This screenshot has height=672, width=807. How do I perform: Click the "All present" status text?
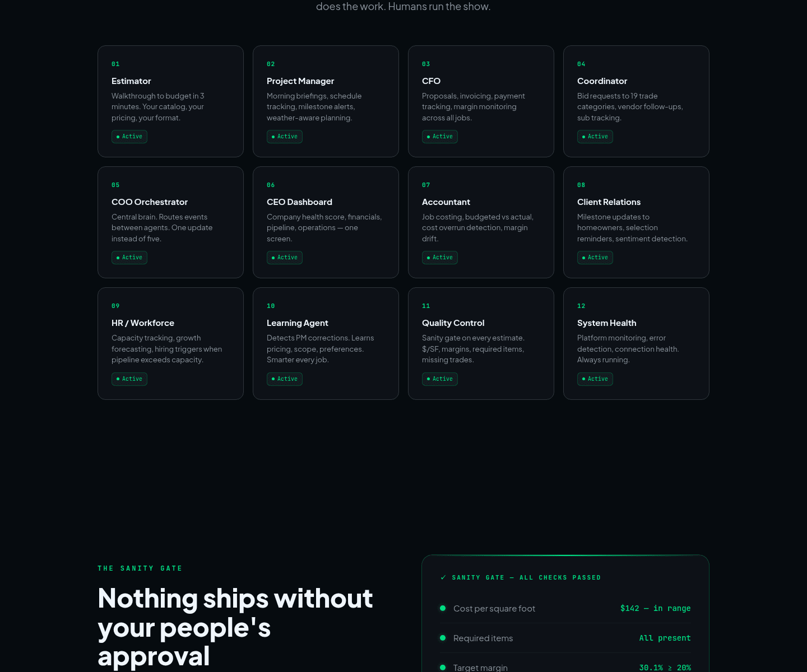click(x=665, y=638)
